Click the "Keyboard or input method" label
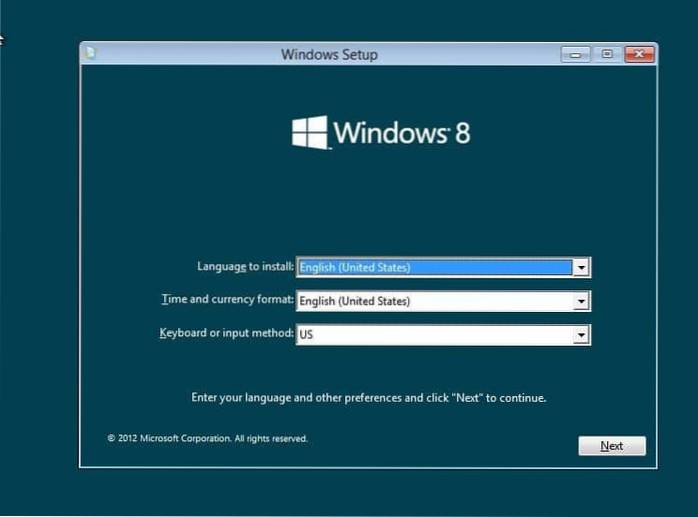Image resolution: width=698 pixels, height=517 pixels. pos(224,333)
